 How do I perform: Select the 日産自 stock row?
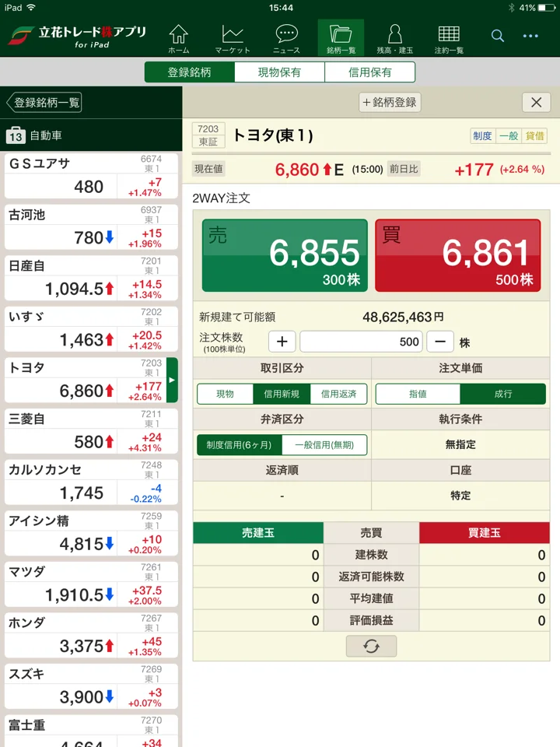coord(91,278)
